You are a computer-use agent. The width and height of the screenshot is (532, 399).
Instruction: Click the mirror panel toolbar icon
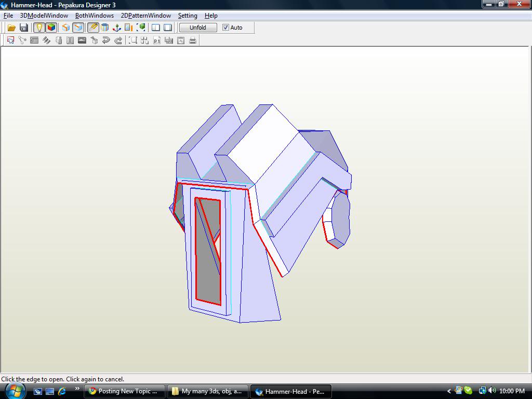tap(129, 28)
